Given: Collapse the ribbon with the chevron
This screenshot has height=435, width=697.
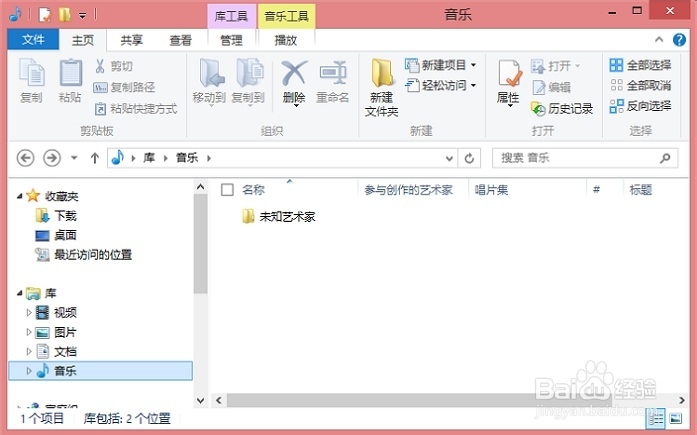Looking at the screenshot, I should tap(659, 40).
